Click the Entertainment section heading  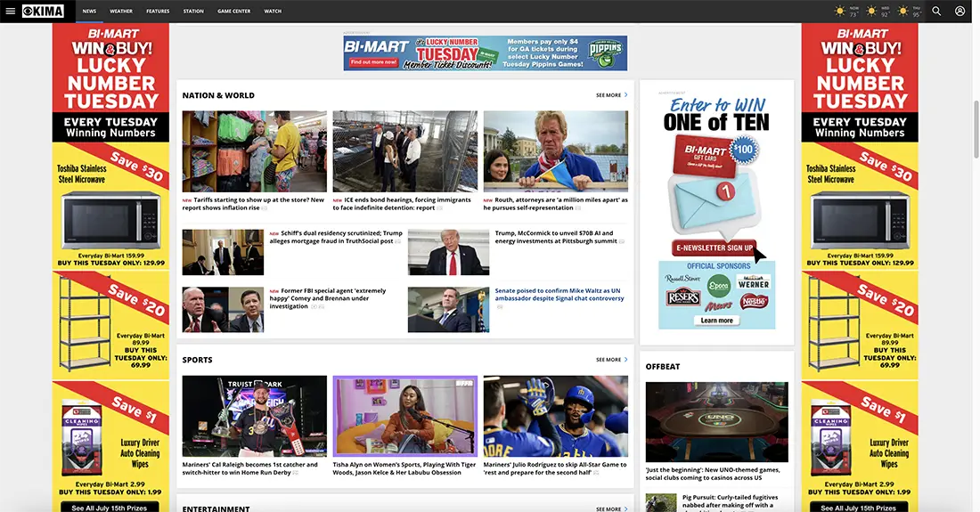(x=216, y=508)
